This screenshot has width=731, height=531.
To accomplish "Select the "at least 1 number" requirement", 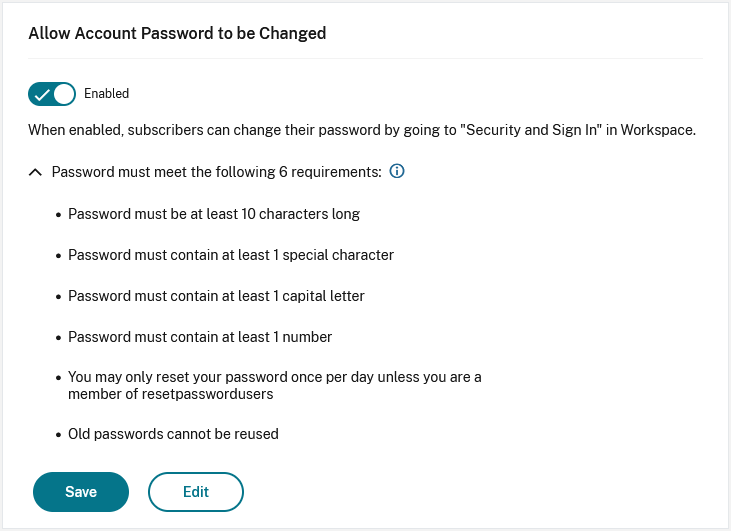I will pos(200,337).
